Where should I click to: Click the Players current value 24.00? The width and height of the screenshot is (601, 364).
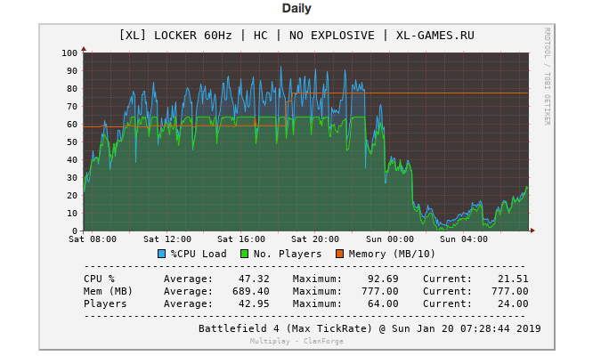click(512, 303)
